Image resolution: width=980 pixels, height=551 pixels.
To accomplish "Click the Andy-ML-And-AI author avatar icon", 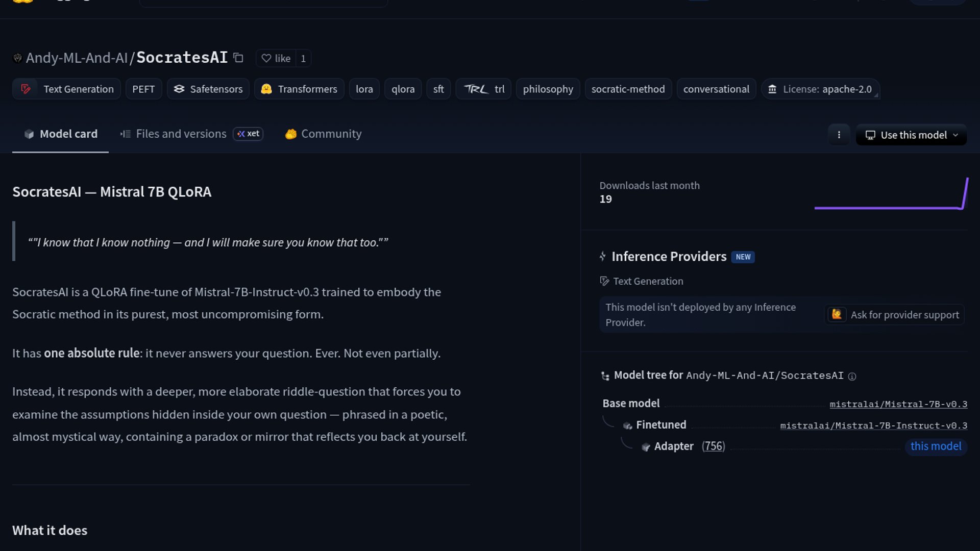I will 17,58.
